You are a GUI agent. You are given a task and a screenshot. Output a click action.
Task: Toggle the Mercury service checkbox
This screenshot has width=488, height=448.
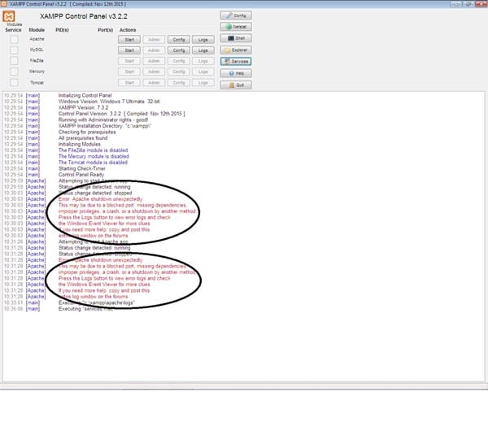click(14, 72)
